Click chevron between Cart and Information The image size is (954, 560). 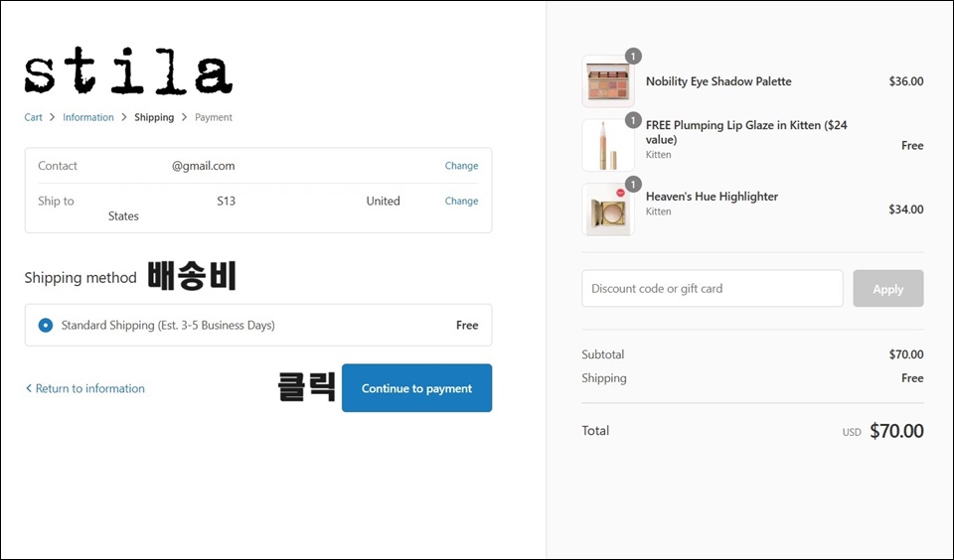click(53, 117)
